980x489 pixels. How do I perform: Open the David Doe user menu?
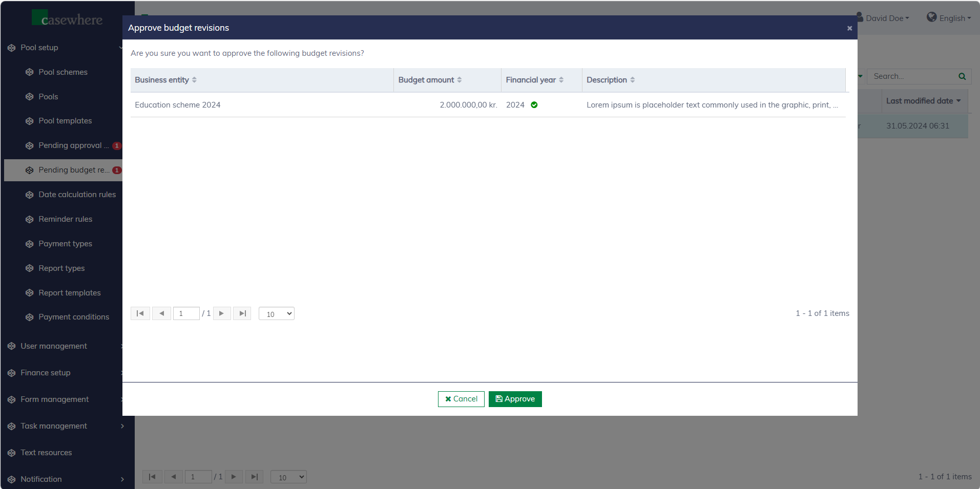884,18
